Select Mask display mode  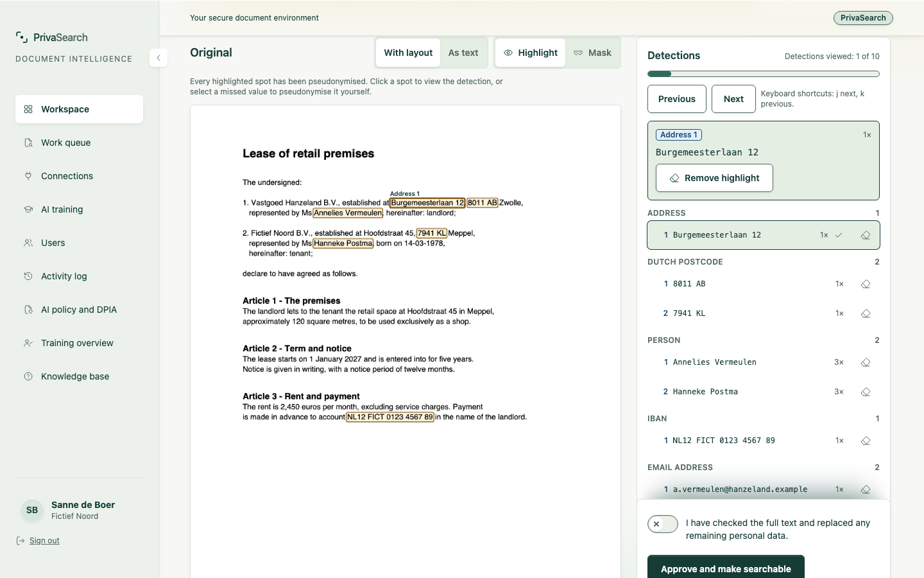pyautogui.click(x=592, y=53)
